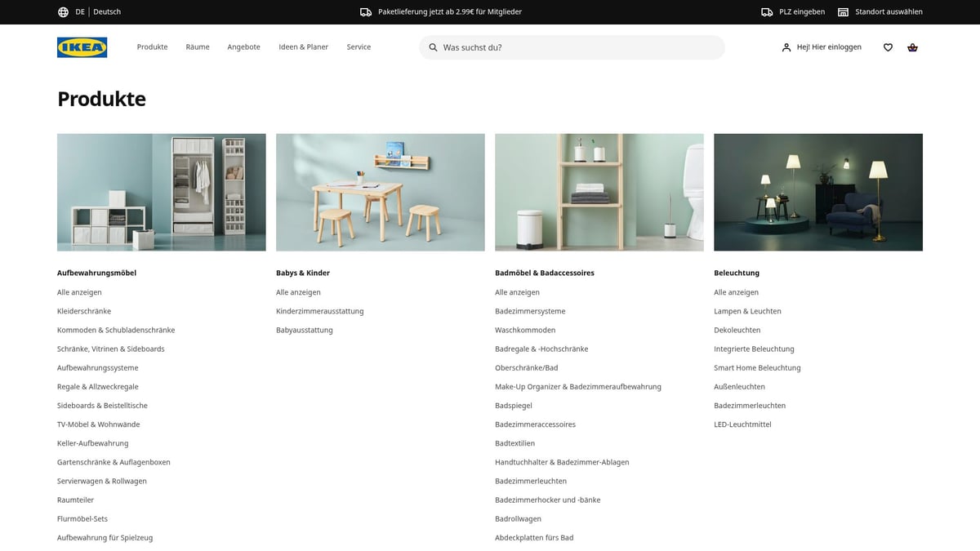Click Hej! Hier einloggen
The width and height of the screenshot is (980, 551).
828,47
